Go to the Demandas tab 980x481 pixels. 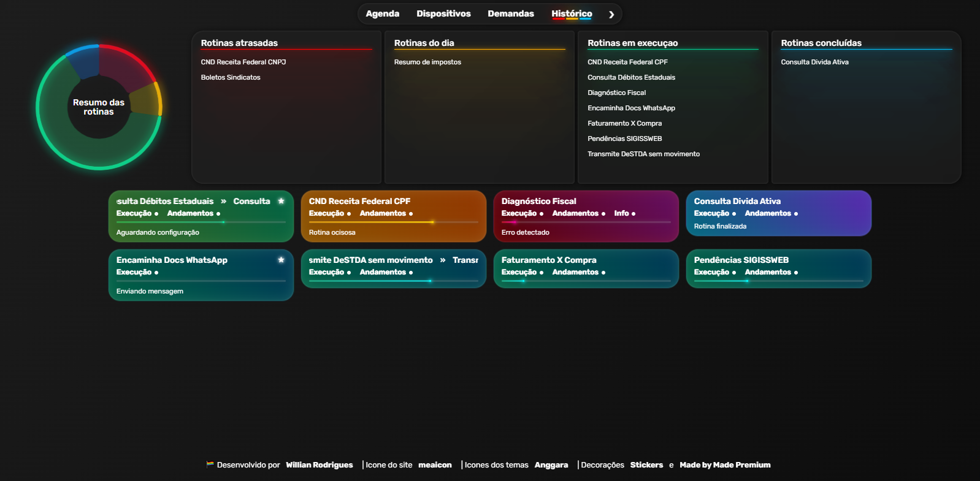pyautogui.click(x=510, y=13)
